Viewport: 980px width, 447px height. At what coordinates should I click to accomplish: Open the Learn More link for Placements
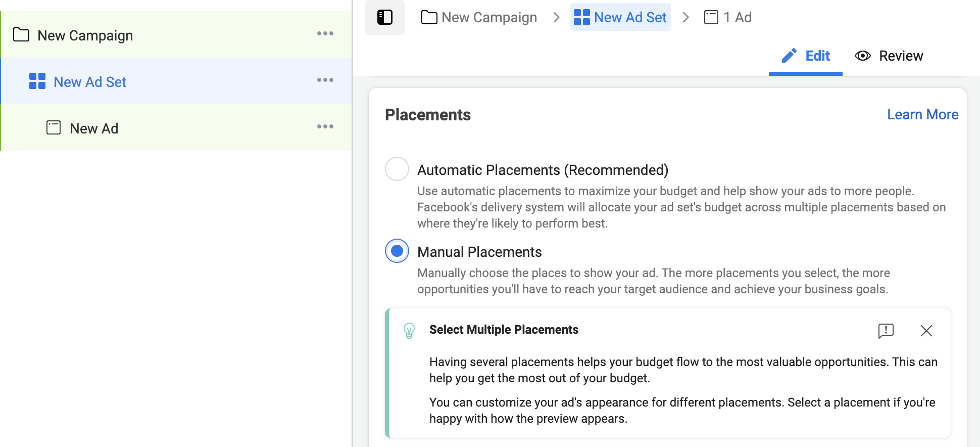tap(923, 115)
